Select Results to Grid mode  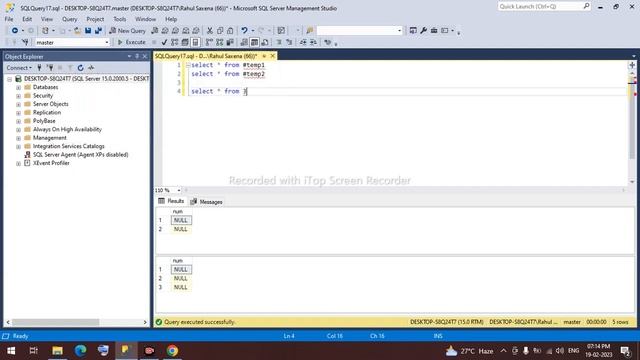254,42
